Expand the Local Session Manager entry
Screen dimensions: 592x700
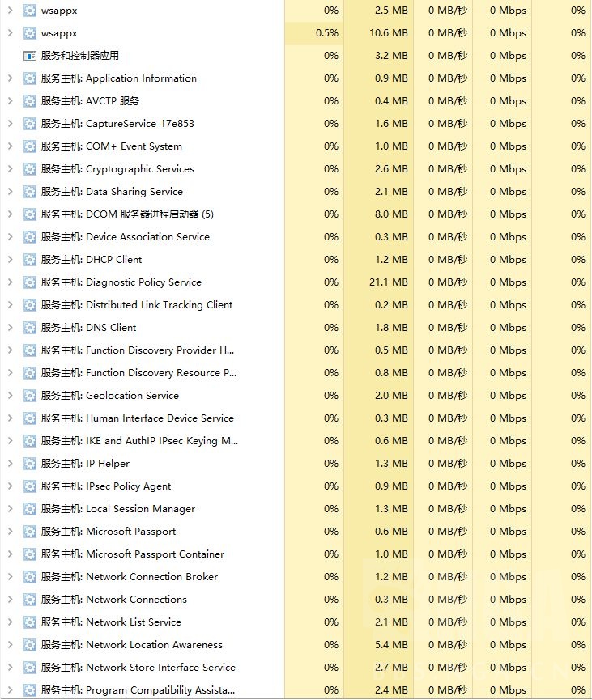coord(10,509)
